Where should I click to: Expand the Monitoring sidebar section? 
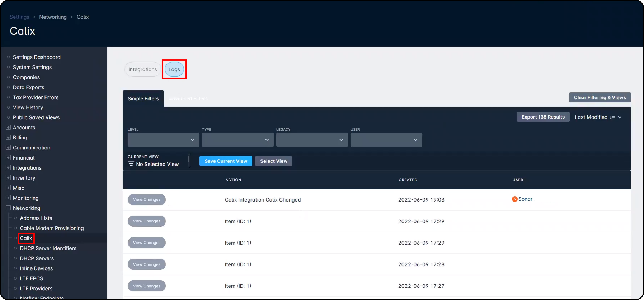pos(8,198)
